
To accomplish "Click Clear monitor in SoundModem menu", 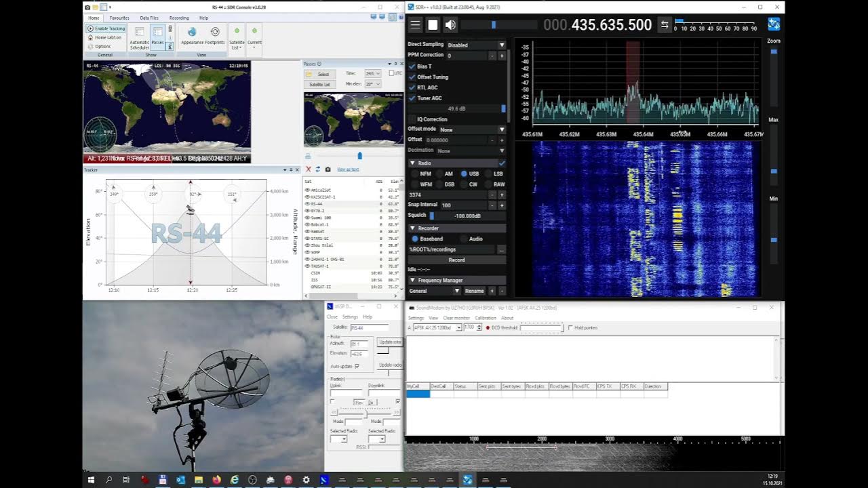I will 456,318.
